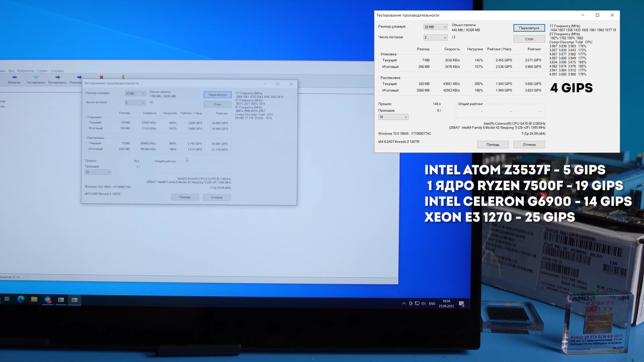Open the notification center tray icon

[x=462, y=304]
